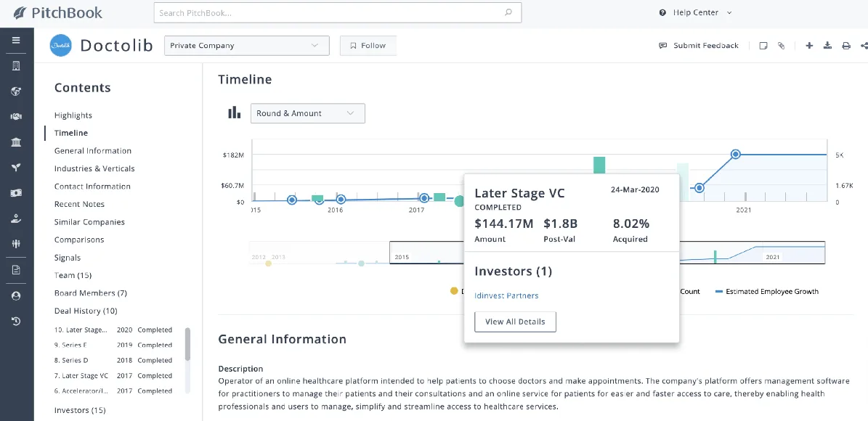Open the people group icon in sidebar
The height and width of the screenshot is (421, 868).
click(16, 243)
